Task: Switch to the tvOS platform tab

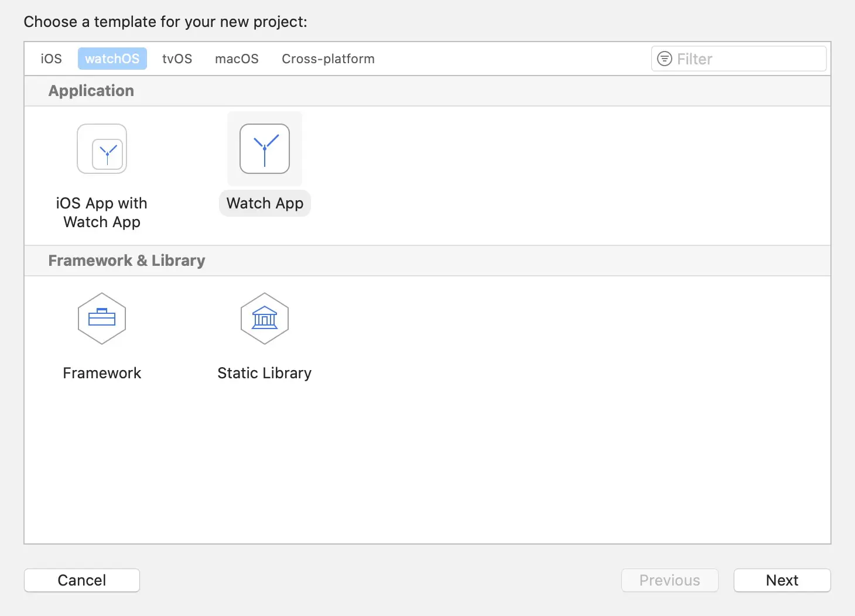Action: (x=177, y=59)
